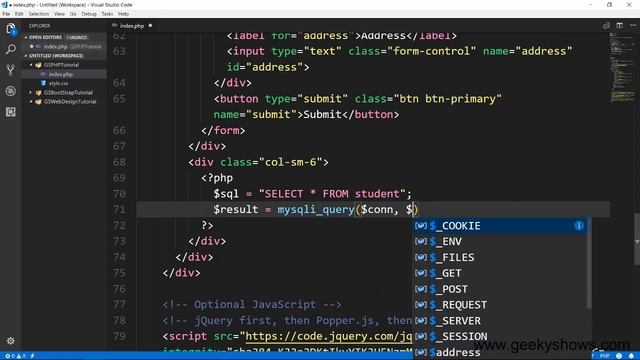Select index.php under Open Editors
This screenshot has height=360, width=640.
click(64, 47)
